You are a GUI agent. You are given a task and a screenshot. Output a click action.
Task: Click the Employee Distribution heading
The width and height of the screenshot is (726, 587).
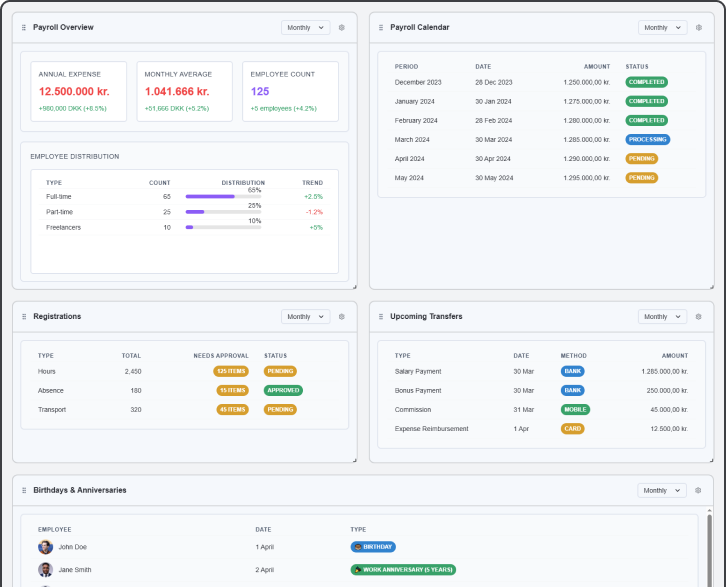pos(75,156)
